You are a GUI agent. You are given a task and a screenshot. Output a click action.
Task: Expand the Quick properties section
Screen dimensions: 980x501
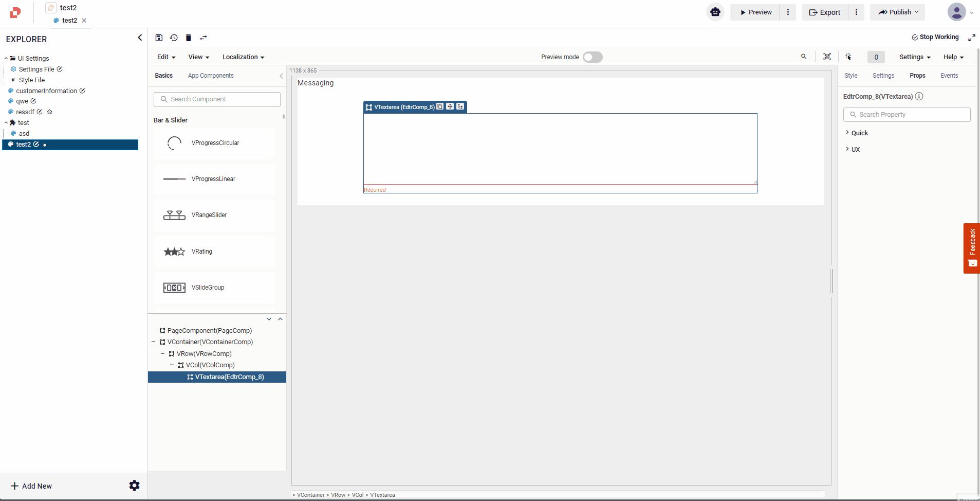tap(859, 133)
